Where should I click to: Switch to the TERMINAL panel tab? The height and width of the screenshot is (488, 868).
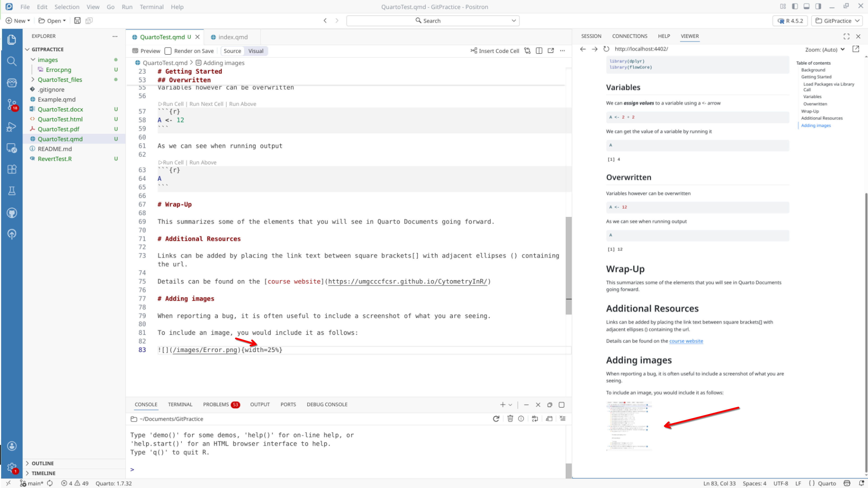pos(180,404)
